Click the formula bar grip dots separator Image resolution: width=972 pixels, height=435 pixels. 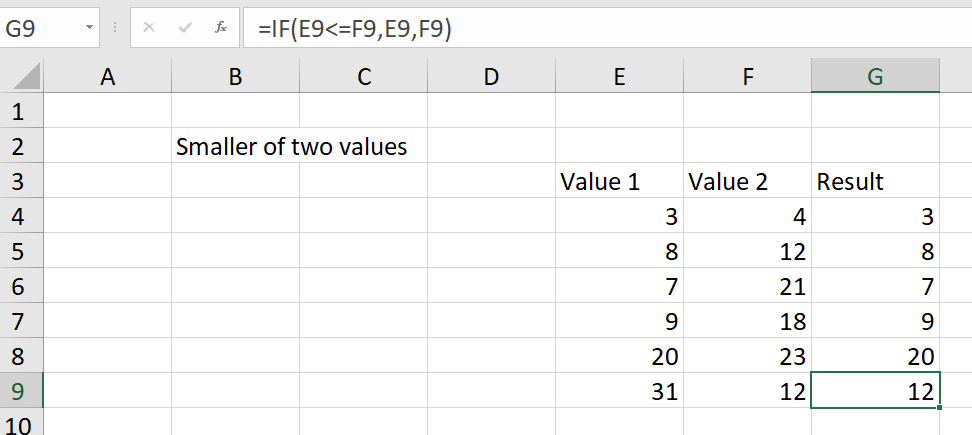tap(115, 28)
